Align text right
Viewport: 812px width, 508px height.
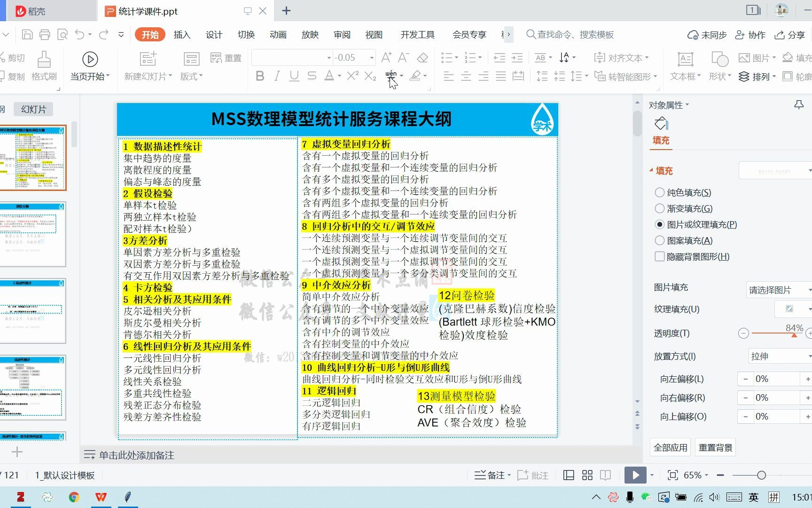pos(484,76)
